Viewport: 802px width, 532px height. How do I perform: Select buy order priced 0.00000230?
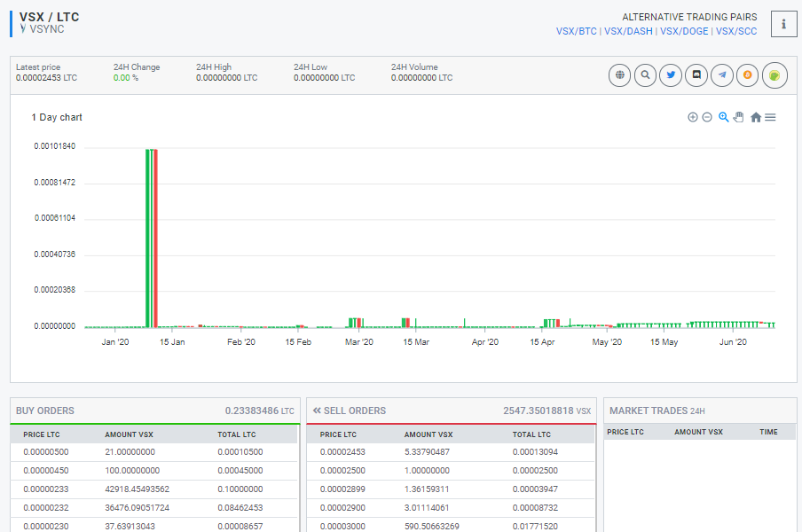click(154, 526)
